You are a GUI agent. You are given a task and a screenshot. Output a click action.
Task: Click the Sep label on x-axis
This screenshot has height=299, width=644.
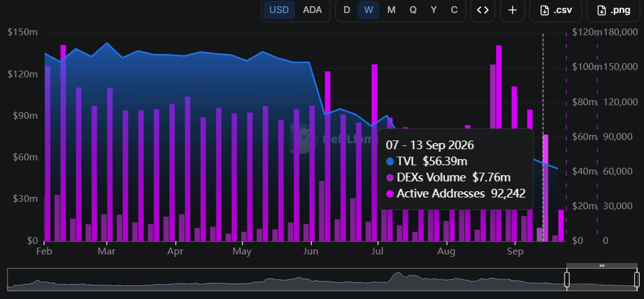coord(515,251)
